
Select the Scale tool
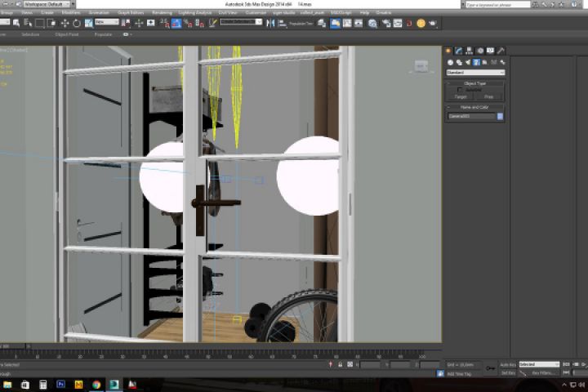coord(88,23)
